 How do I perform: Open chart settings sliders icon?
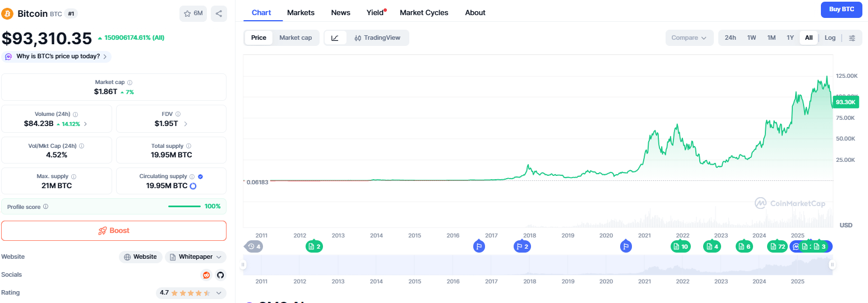pos(852,38)
